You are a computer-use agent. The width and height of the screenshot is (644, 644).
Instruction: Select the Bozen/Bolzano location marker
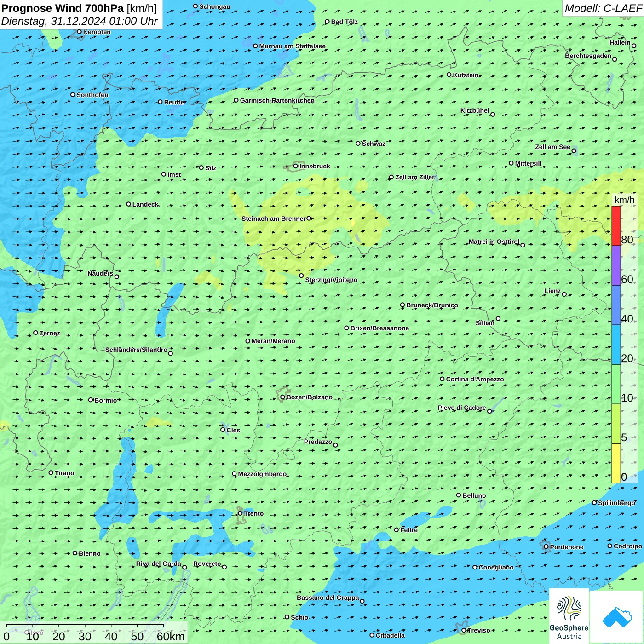[x=282, y=397]
